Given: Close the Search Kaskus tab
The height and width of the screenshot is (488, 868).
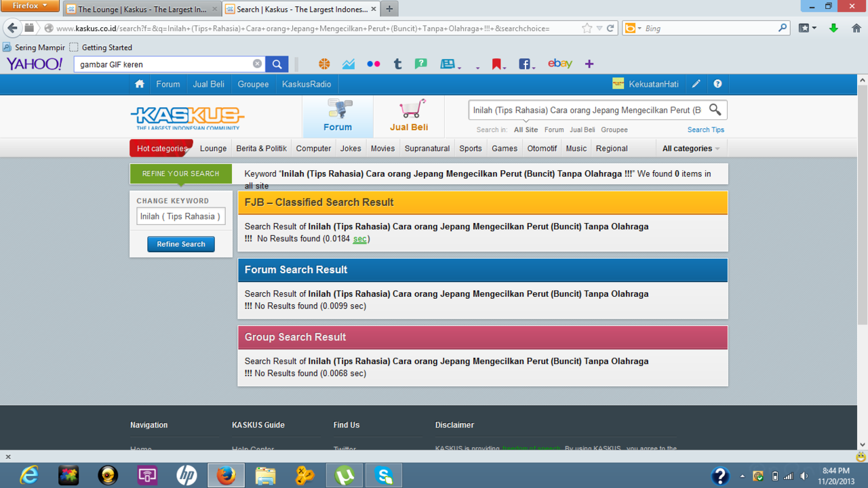Looking at the screenshot, I should click(x=374, y=9).
